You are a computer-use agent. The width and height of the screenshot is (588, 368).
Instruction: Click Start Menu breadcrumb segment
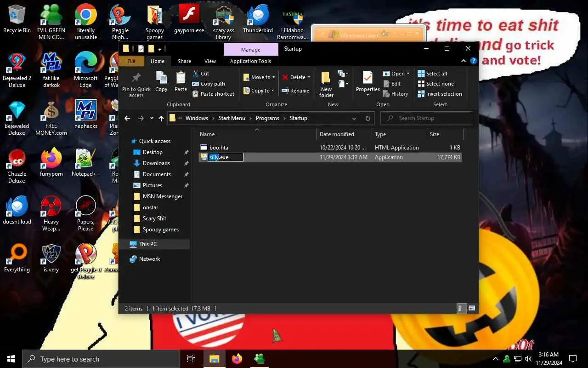tap(232, 118)
